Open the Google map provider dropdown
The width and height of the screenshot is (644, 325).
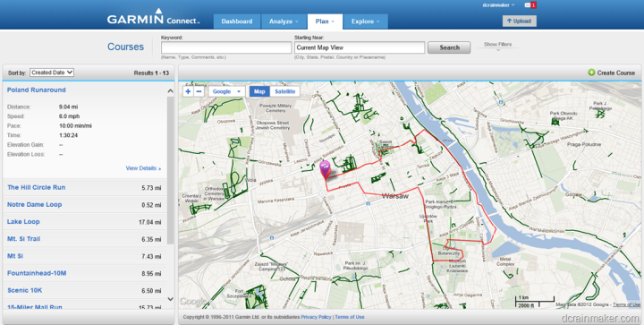(x=226, y=91)
